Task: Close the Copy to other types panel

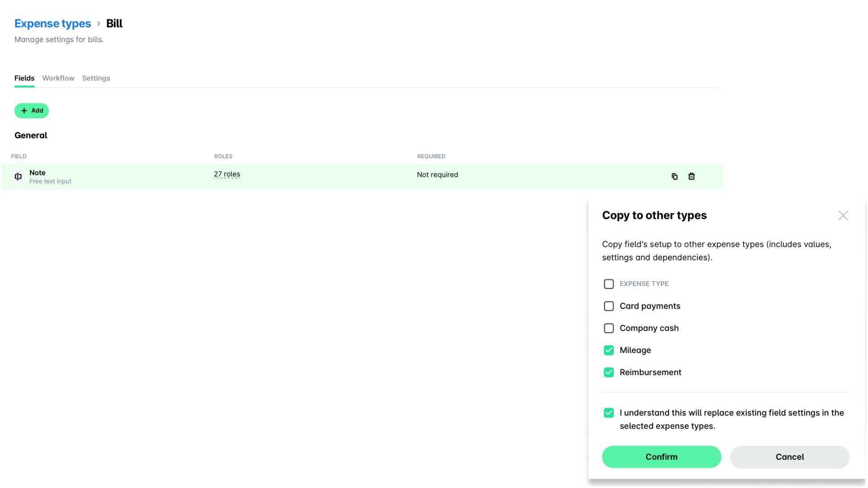Action: click(843, 215)
